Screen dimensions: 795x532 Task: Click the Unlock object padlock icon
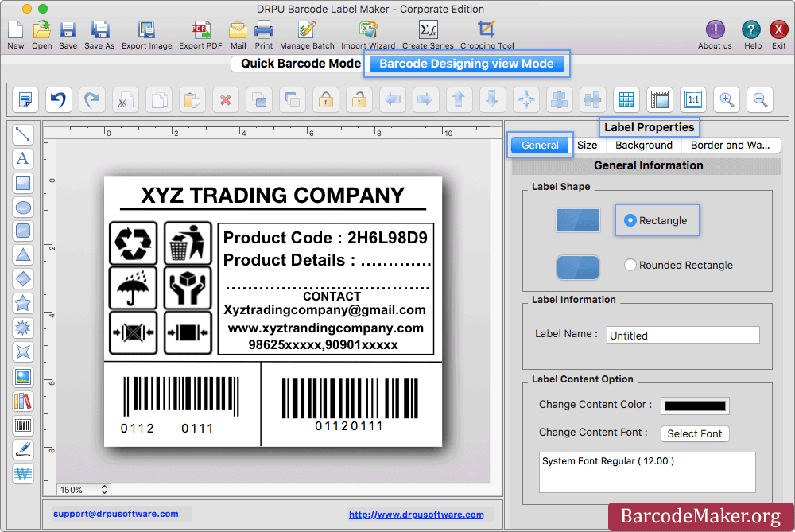(359, 99)
